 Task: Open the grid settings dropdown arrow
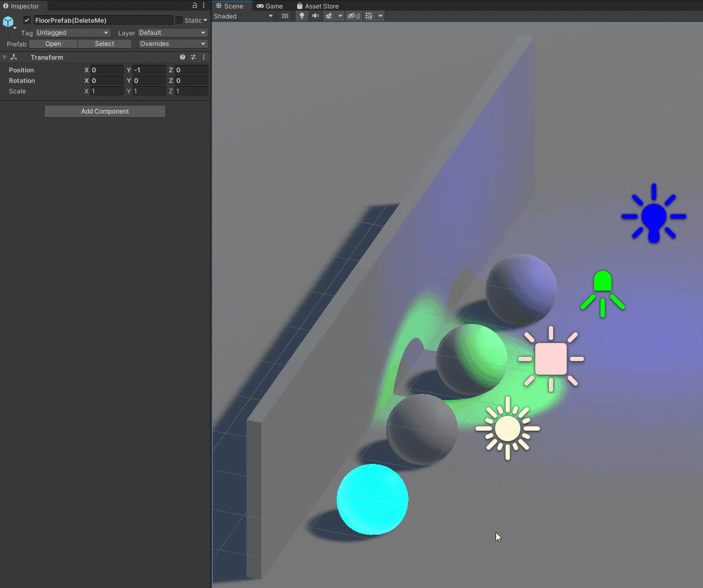click(380, 16)
